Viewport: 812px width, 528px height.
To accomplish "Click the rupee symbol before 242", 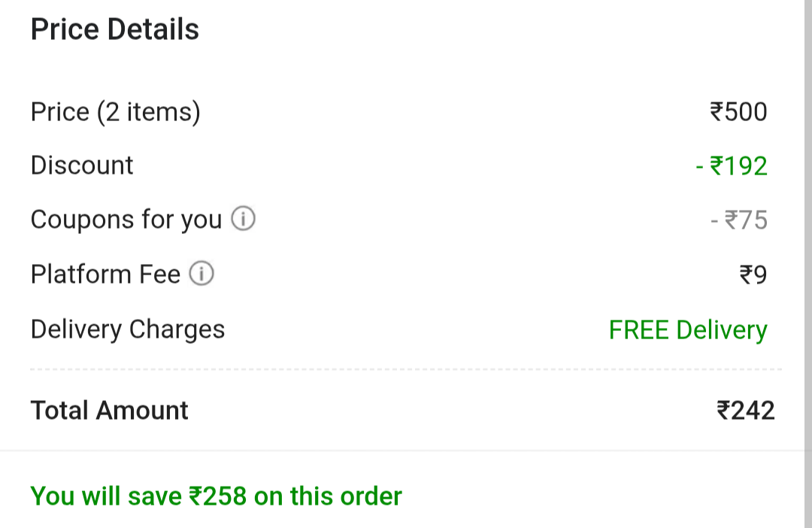I will click(723, 411).
